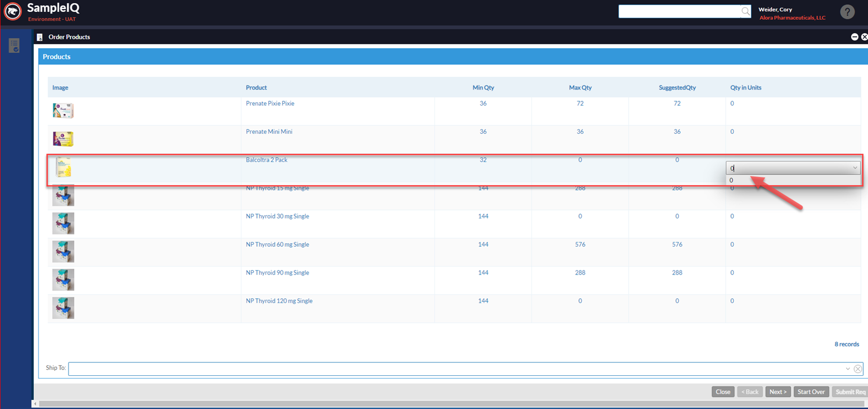Select the NP Thyroid 60 mg Single name
Viewport: 868px width, 409px height.
coord(277,245)
